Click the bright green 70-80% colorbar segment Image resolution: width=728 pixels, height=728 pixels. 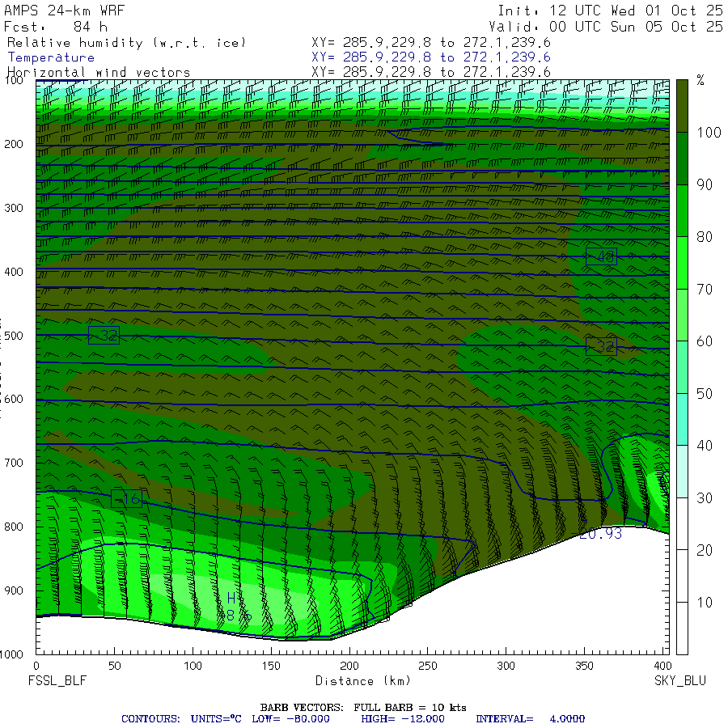[x=682, y=263]
